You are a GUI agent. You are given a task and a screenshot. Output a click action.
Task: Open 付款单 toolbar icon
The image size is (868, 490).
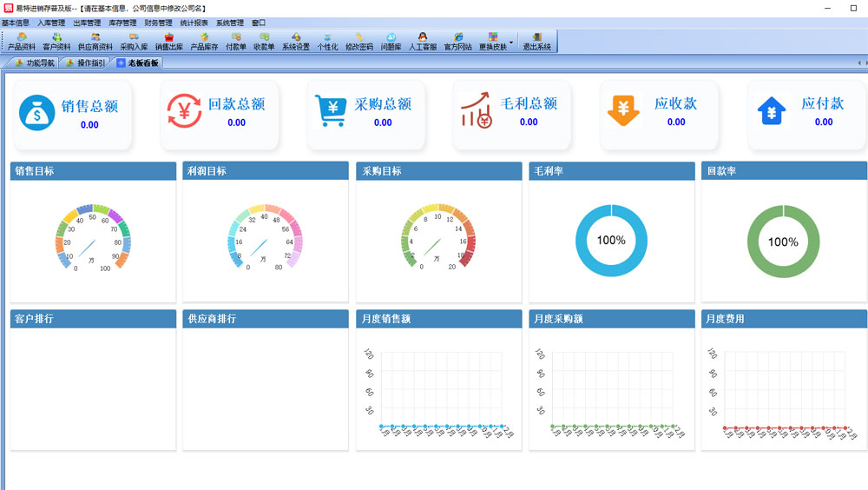pos(236,42)
